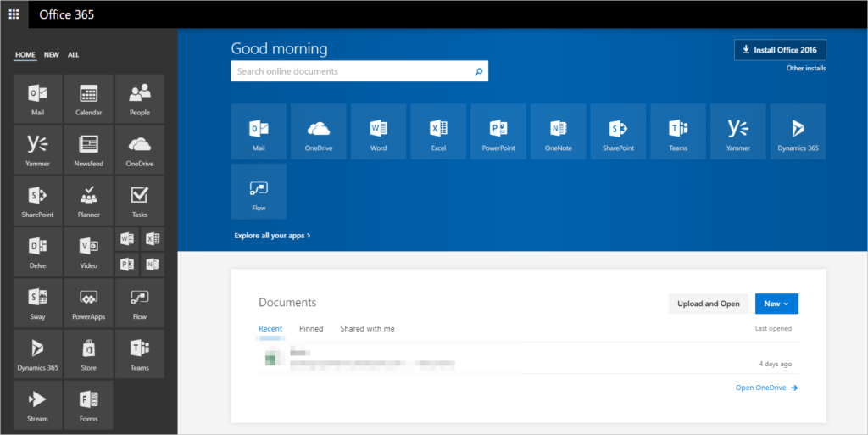868x435 pixels.
Task: Launch Planner app tile
Action: 88,201
